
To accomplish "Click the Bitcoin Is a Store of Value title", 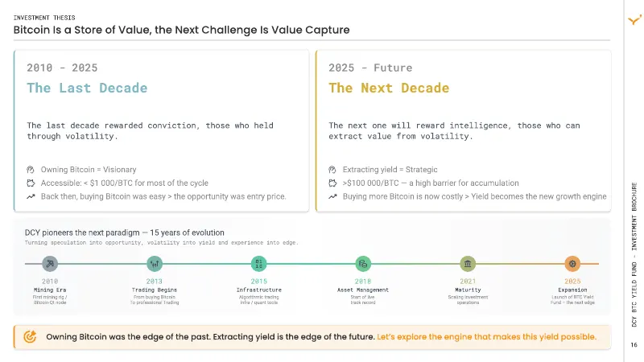I will [181, 30].
